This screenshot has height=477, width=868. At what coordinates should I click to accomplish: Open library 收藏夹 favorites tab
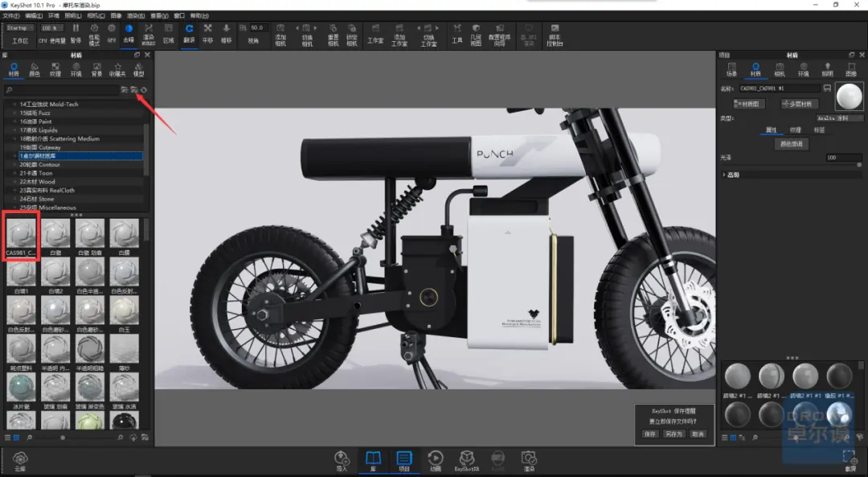(117, 69)
